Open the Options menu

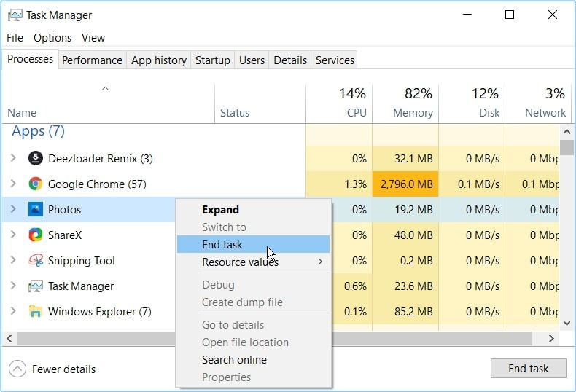52,37
